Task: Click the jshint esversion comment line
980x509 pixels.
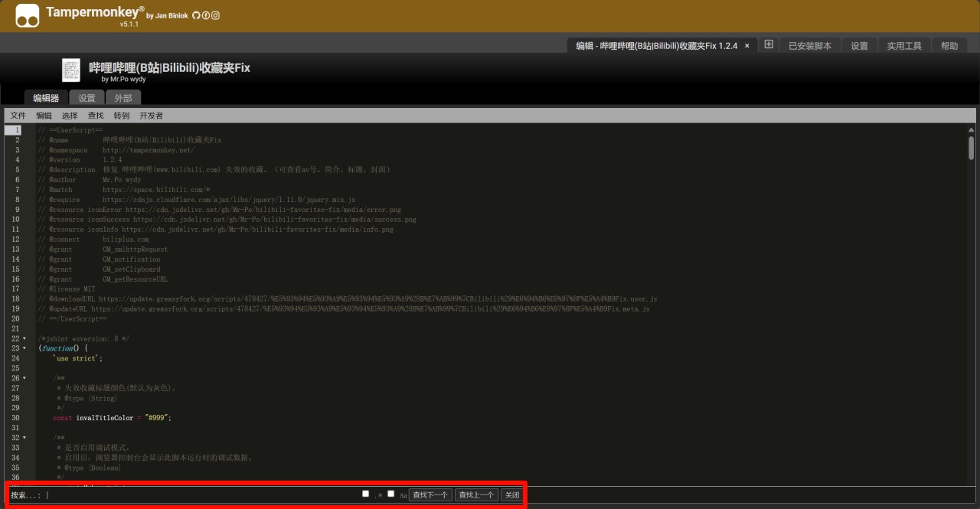Action: (x=83, y=338)
